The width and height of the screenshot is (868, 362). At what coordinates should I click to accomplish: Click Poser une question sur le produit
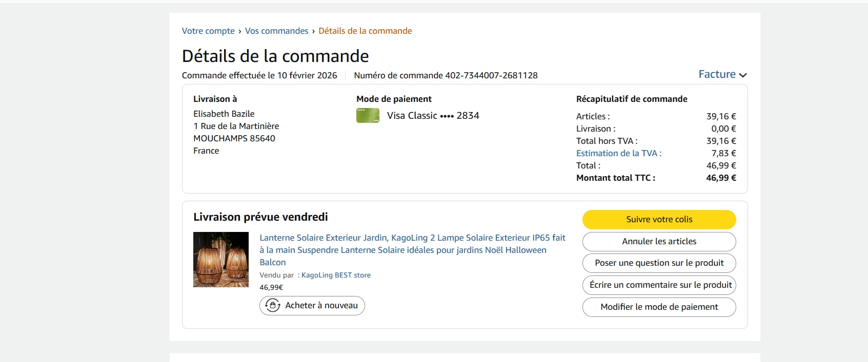click(659, 263)
